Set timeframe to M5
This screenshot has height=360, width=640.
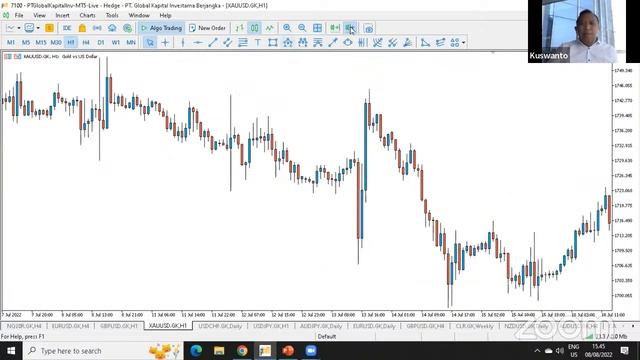[x=26, y=42]
